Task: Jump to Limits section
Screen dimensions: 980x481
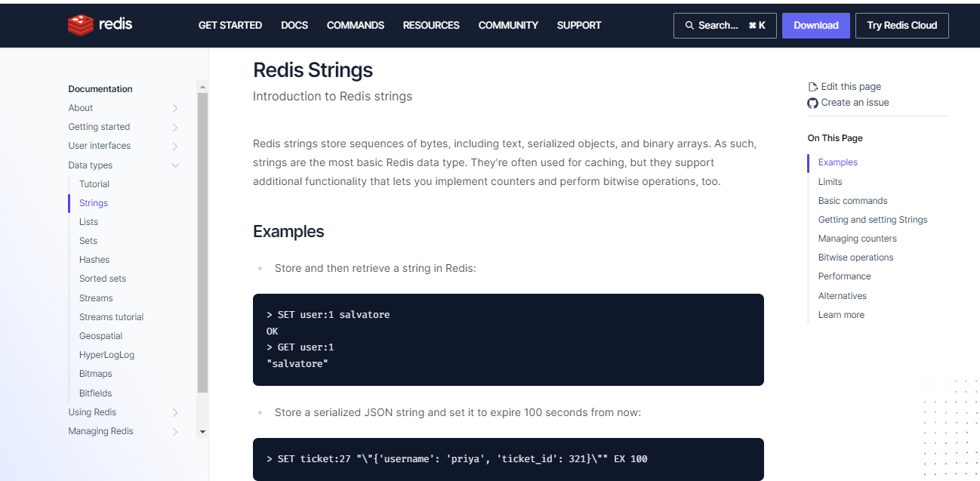Action: pyautogui.click(x=831, y=182)
